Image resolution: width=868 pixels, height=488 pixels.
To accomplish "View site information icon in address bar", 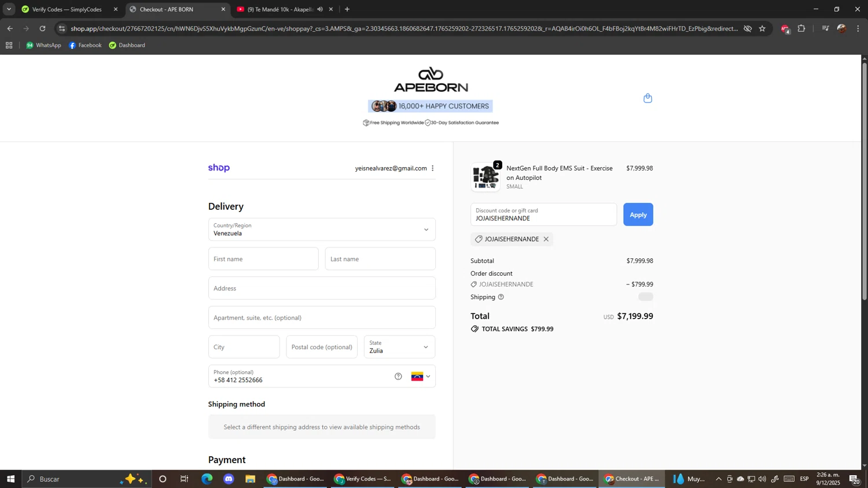I will [62, 28].
